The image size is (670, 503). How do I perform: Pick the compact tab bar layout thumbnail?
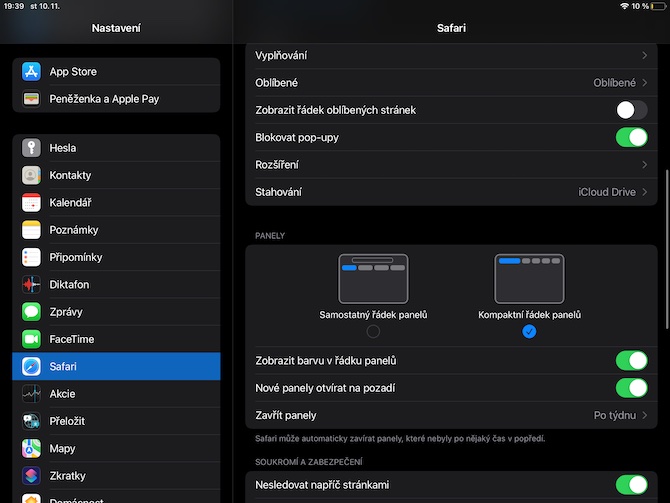pyautogui.click(x=529, y=279)
